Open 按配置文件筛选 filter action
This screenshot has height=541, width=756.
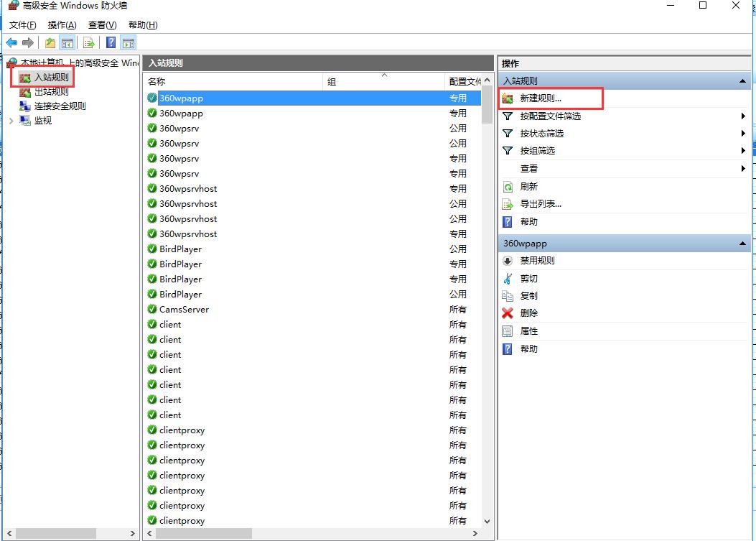tap(550, 116)
